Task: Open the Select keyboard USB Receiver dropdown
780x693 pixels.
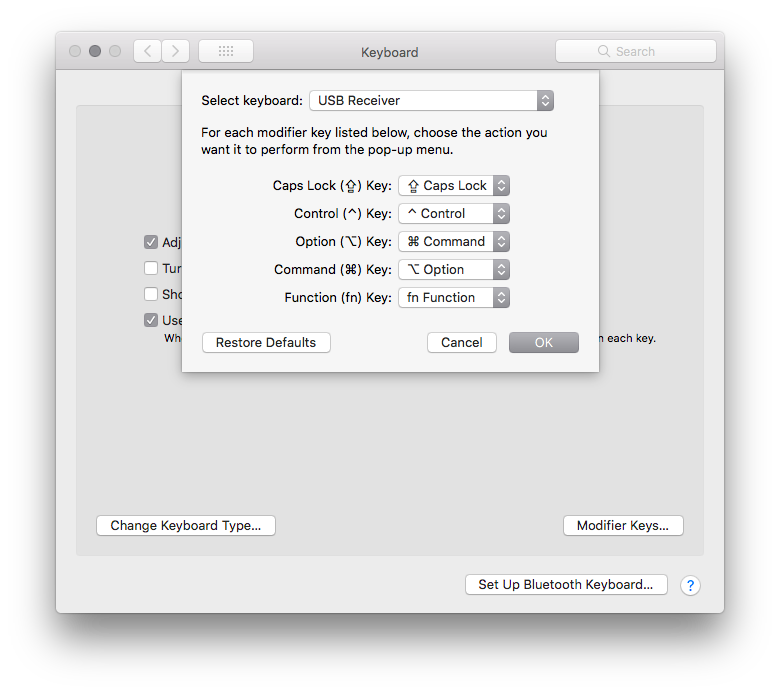Action: [431, 100]
